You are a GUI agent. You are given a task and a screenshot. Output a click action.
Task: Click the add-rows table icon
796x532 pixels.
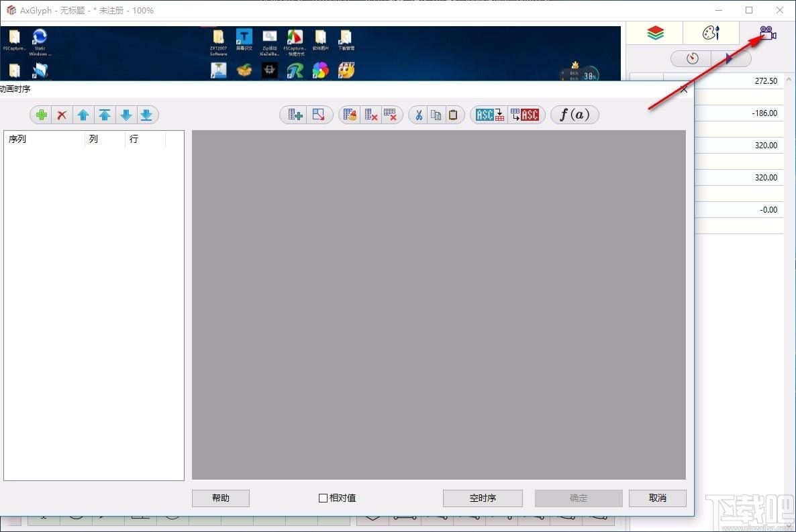tap(295, 115)
